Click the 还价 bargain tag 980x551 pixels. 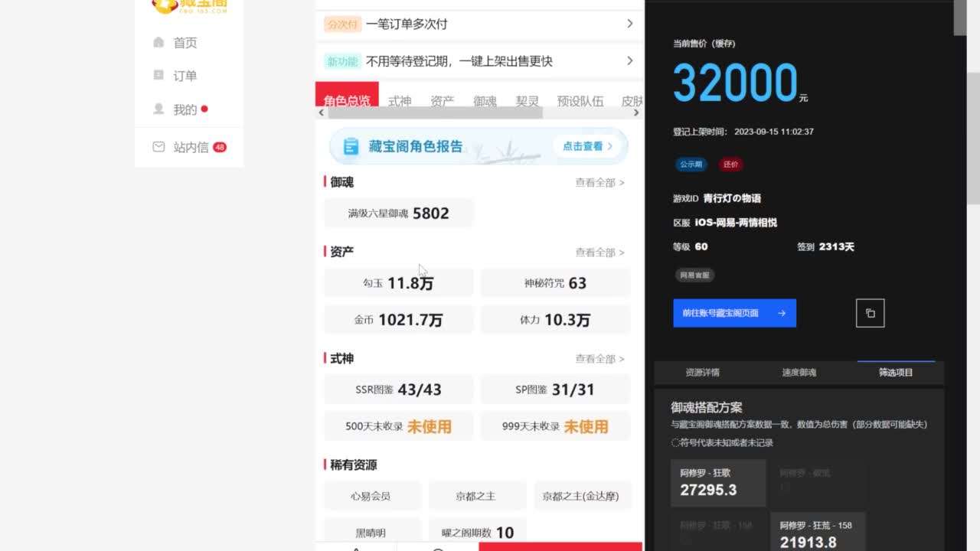[731, 165]
